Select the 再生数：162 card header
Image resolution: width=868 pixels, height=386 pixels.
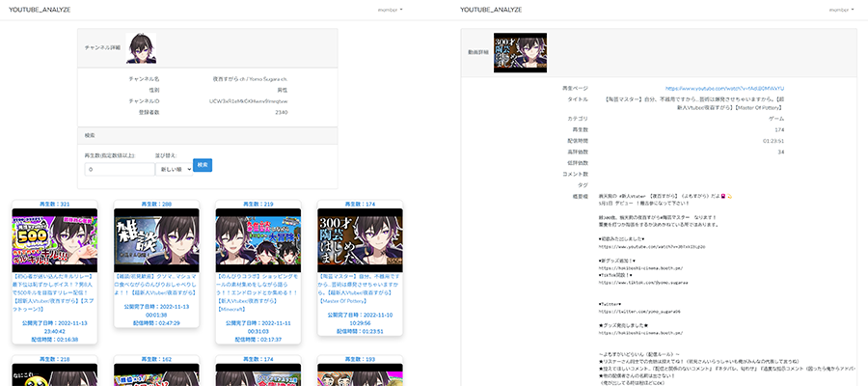coord(156,359)
